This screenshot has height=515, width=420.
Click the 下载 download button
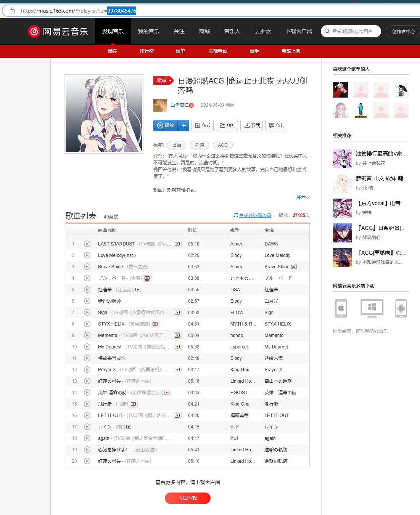click(x=252, y=125)
